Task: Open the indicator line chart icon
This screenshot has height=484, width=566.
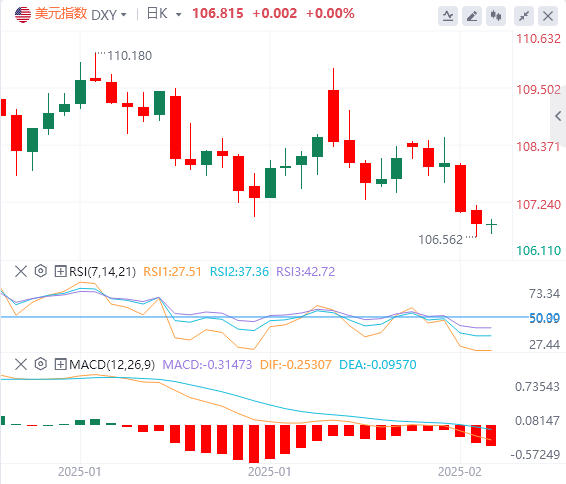Action: (x=448, y=16)
